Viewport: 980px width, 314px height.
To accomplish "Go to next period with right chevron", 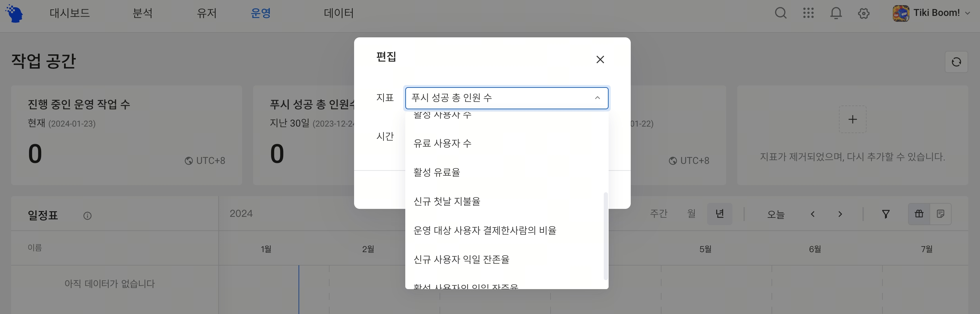I will [840, 214].
